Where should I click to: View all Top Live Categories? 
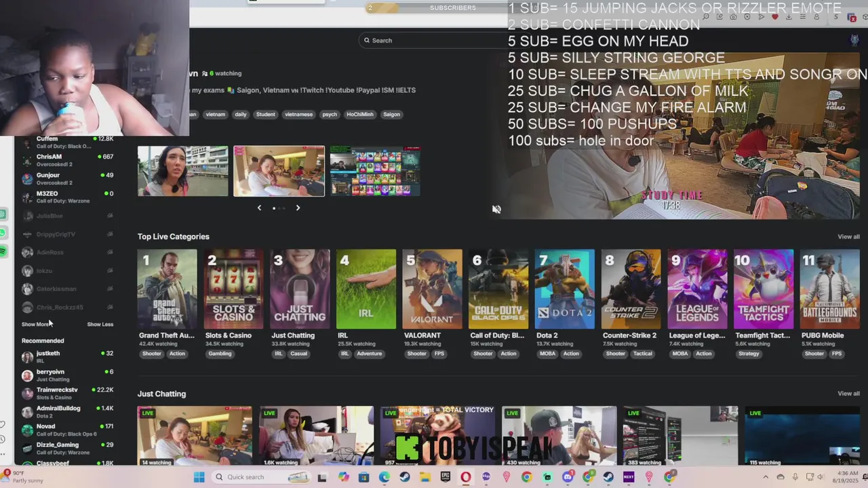click(x=848, y=237)
